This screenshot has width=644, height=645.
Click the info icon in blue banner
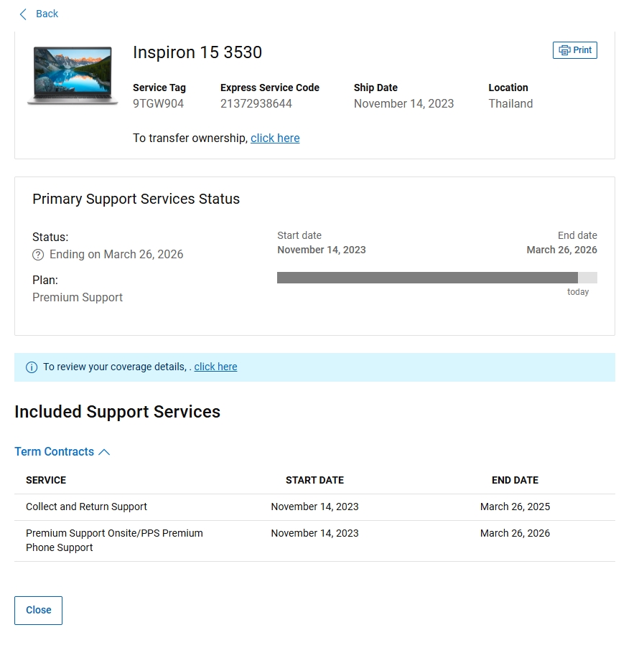(x=32, y=367)
